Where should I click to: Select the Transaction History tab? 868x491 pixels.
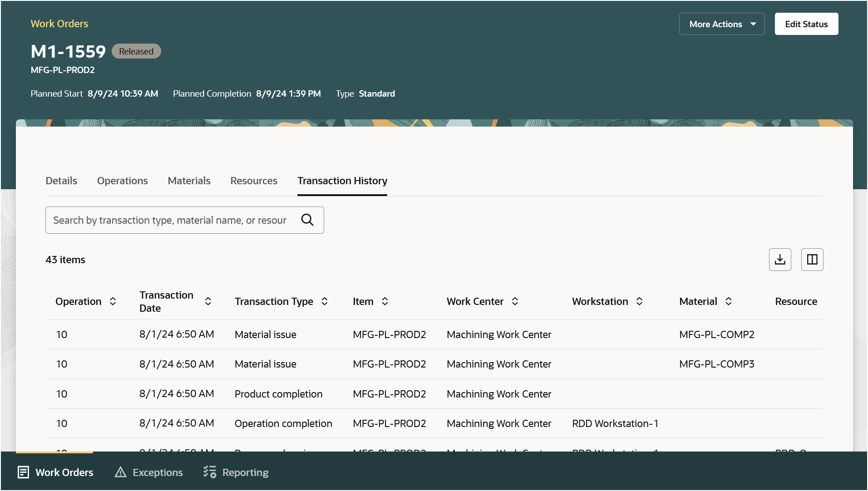[342, 181]
